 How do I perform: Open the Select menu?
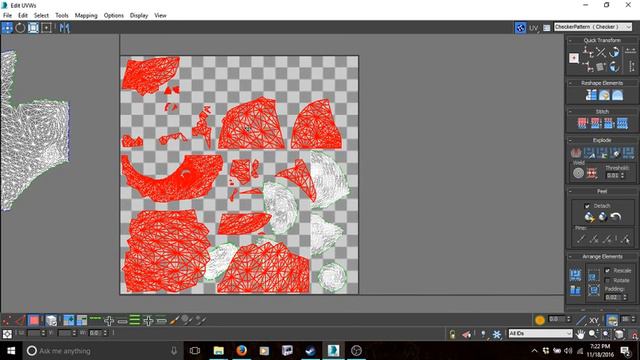click(x=41, y=16)
